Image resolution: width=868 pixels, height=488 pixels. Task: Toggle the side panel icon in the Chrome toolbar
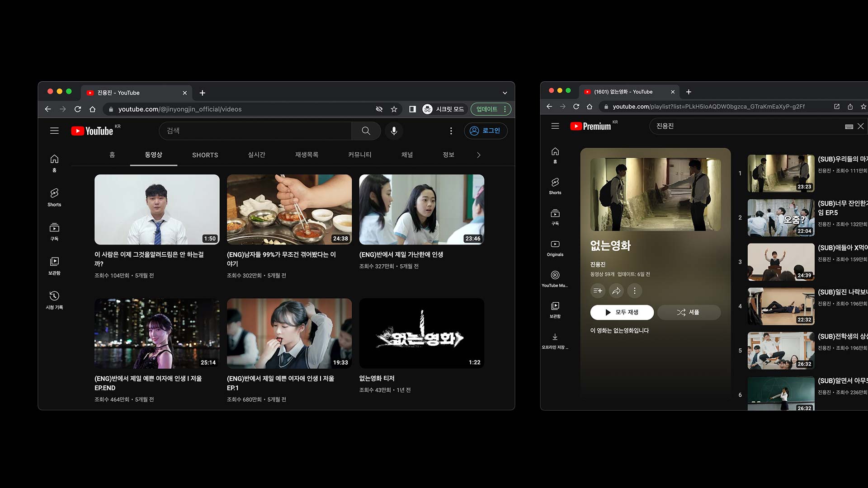pyautogui.click(x=412, y=109)
